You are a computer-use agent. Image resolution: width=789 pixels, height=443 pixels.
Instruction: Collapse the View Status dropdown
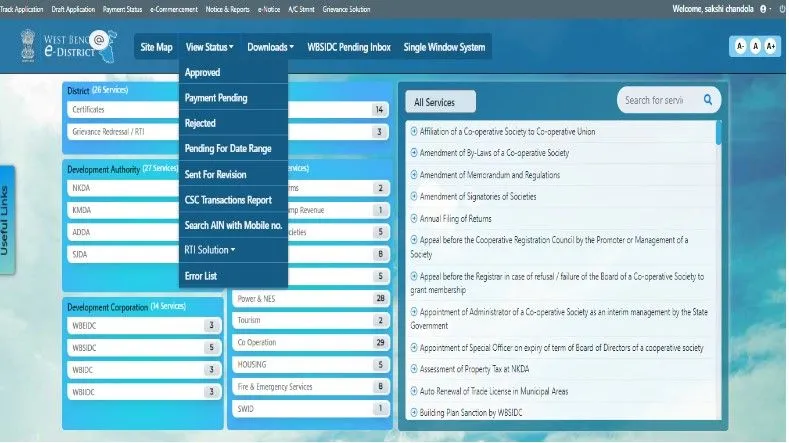tap(209, 47)
